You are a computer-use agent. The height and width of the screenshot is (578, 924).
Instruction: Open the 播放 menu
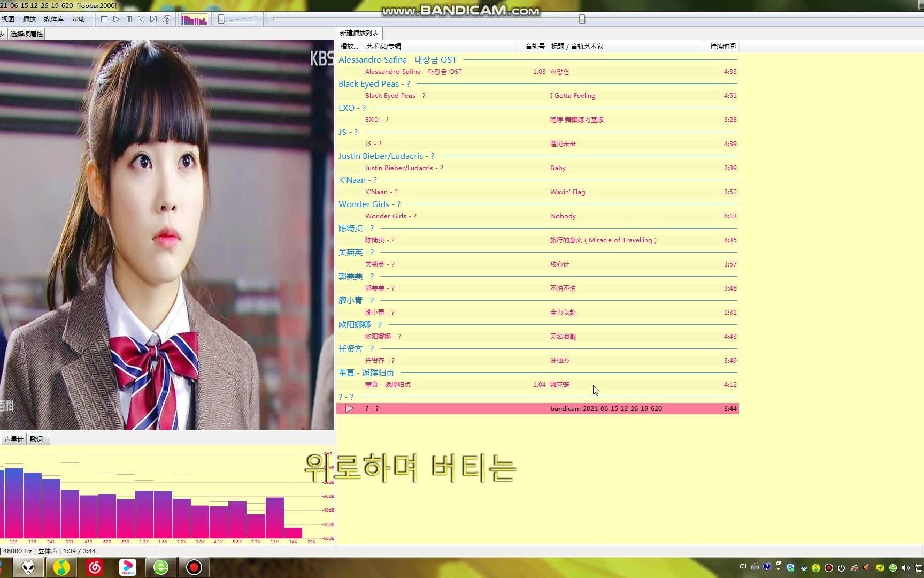[x=29, y=19]
